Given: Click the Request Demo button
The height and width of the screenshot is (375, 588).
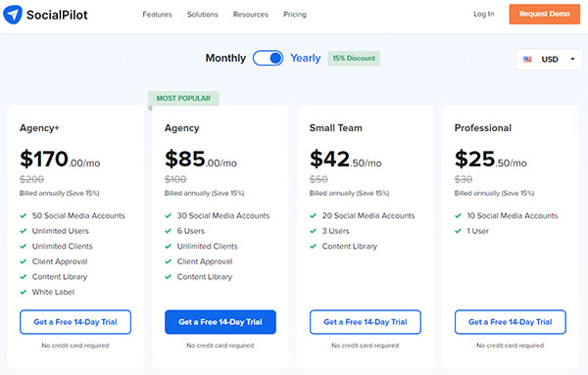Looking at the screenshot, I should pos(545,15).
